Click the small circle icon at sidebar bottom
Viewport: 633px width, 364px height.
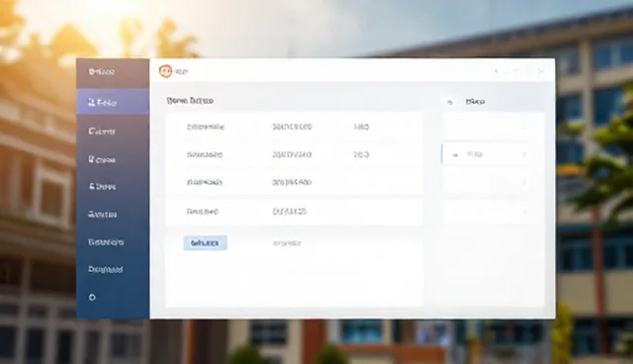tap(92, 298)
